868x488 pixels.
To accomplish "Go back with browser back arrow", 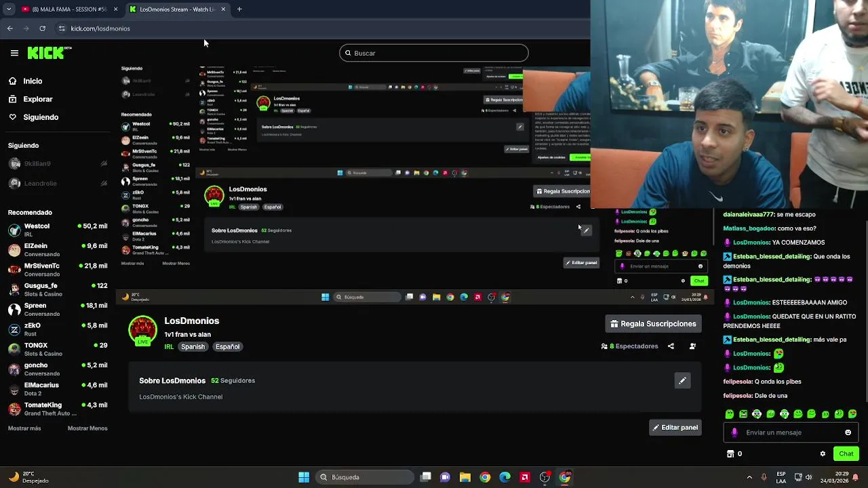I will [x=9, y=28].
